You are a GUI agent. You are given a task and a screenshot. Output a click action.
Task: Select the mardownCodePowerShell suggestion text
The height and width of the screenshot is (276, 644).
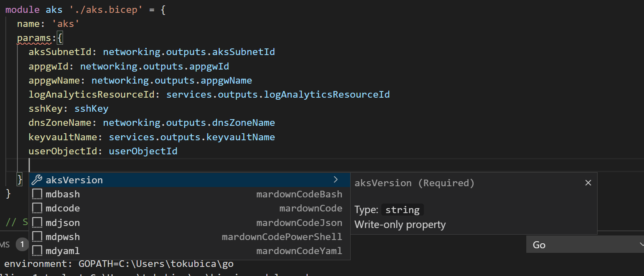click(282, 237)
